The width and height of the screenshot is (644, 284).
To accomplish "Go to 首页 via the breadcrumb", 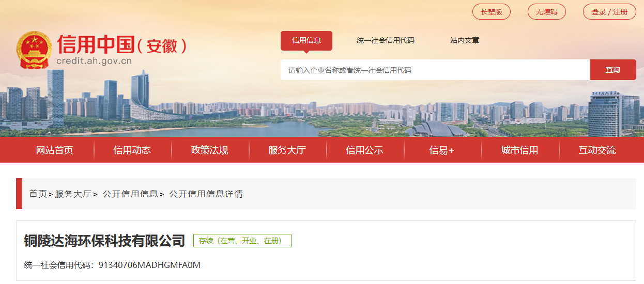I will pyautogui.click(x=38, y=194).
